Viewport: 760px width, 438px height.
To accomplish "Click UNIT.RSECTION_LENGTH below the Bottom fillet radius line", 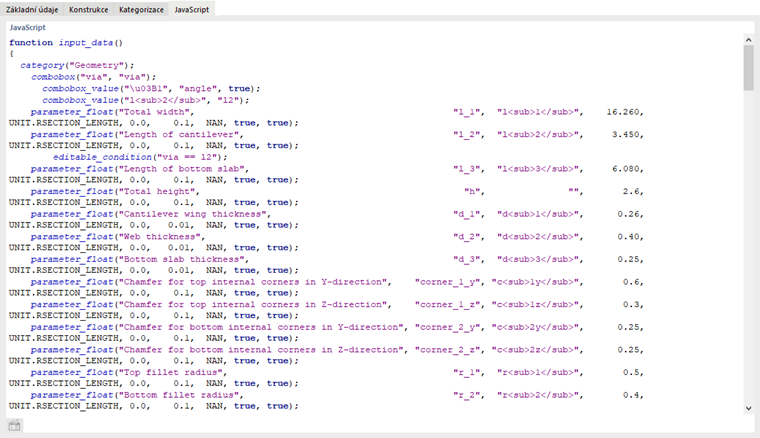I will (x=63, y=406).
